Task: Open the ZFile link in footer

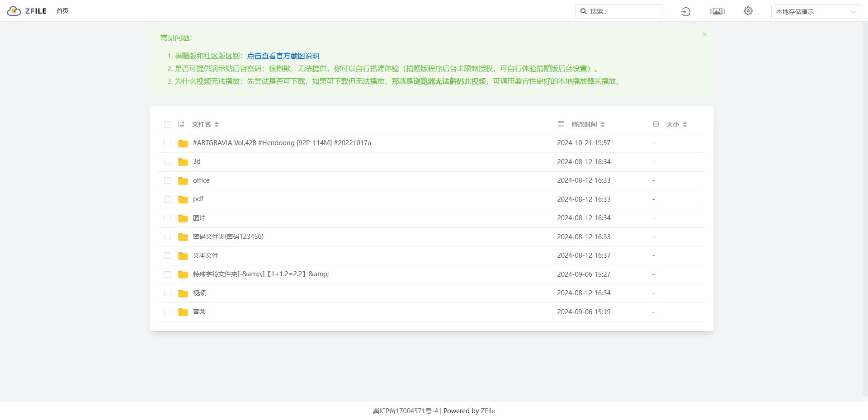Action: tap(488, 411)
